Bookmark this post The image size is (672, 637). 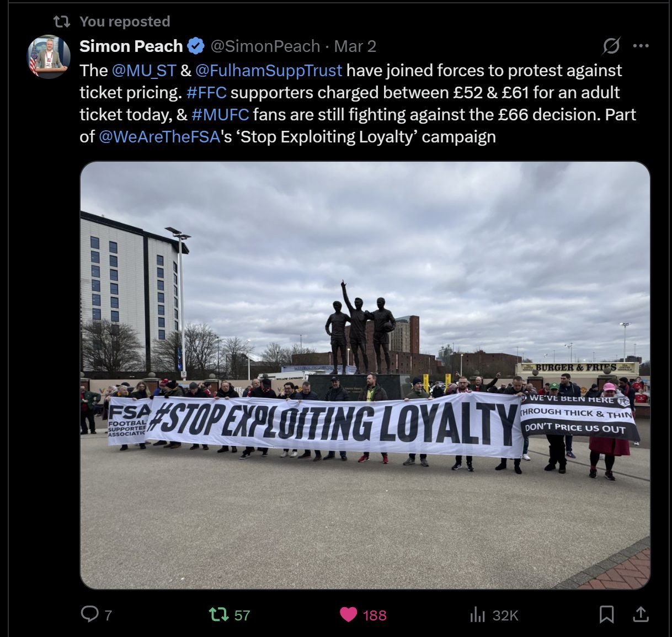(x=606, y=614)
